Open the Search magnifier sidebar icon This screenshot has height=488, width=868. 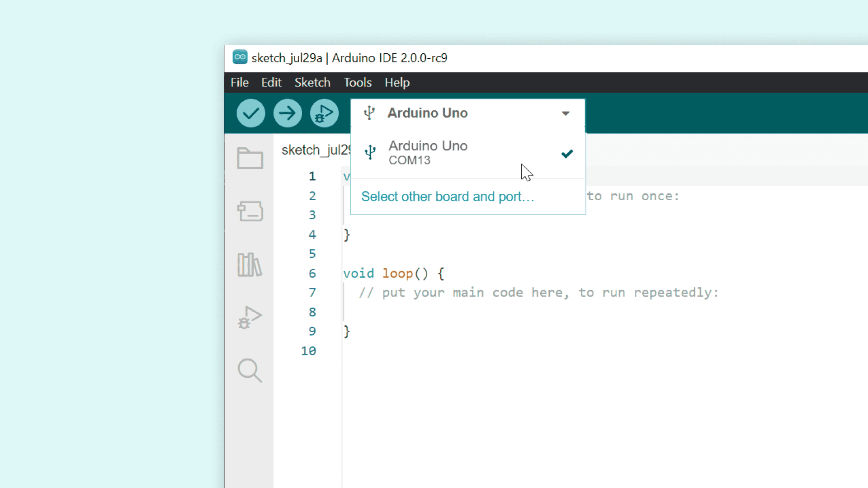250,371
